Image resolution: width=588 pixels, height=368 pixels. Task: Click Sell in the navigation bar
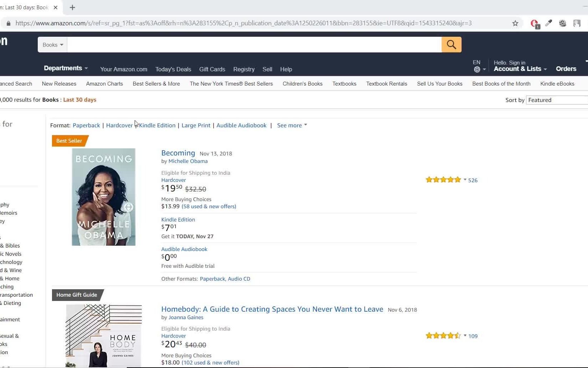267,69
